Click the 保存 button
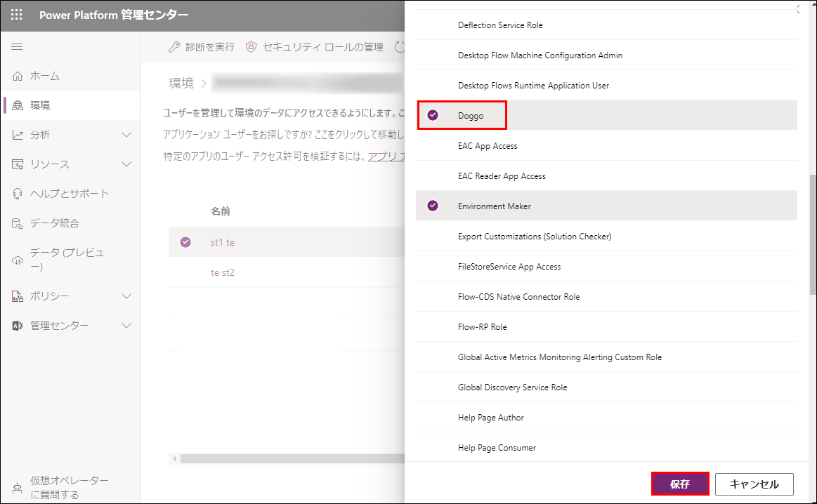Viewport: 817px width, 504px height. coord(680,484)
